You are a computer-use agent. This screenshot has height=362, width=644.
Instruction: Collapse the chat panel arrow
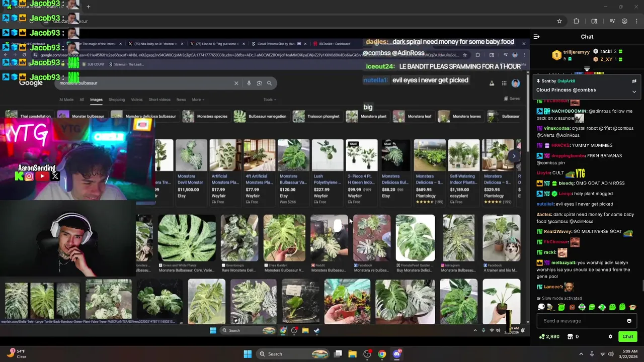(536, 37)
